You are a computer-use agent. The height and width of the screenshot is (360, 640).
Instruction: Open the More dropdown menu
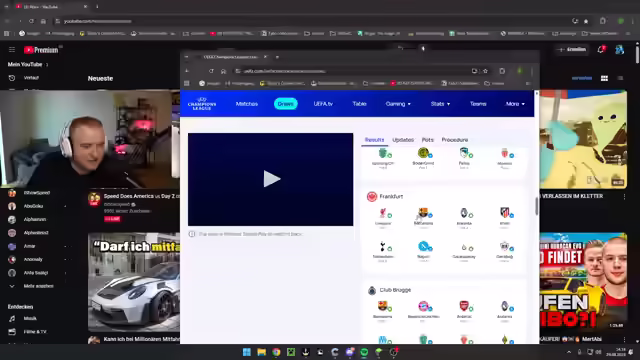(515, 104)
